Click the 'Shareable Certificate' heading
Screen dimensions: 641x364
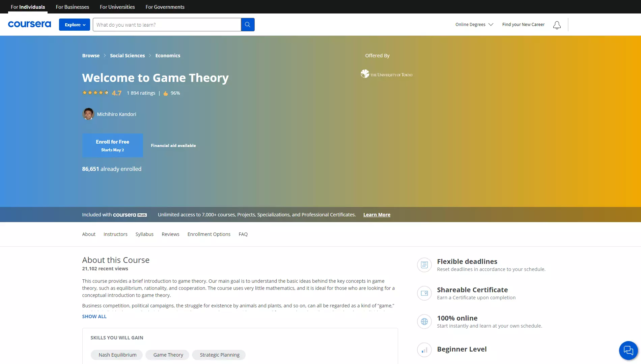pos(472,290)
